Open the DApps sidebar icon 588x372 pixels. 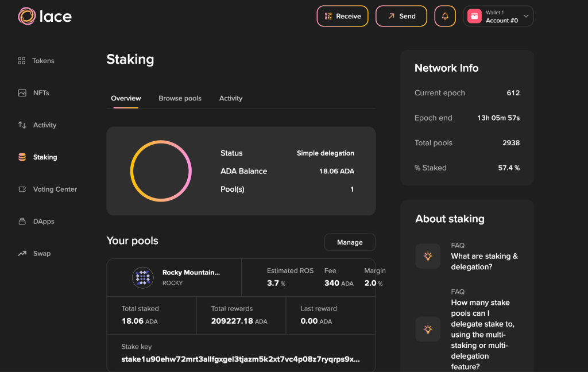pos(22,222)
